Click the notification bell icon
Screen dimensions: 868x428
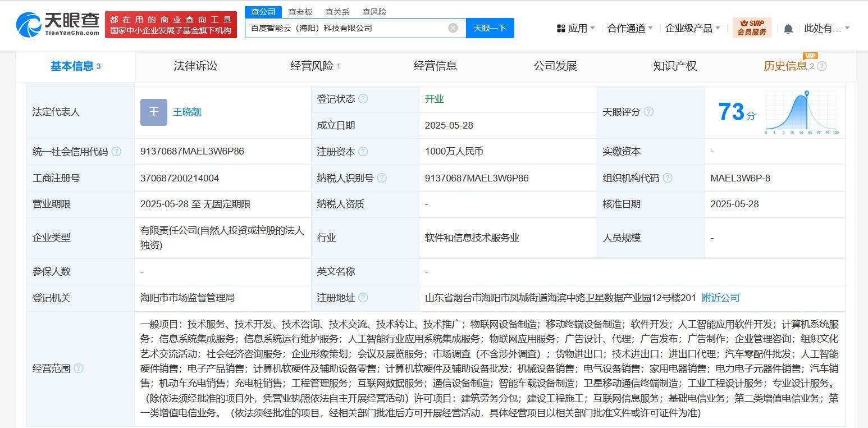[x=788, y=29]
